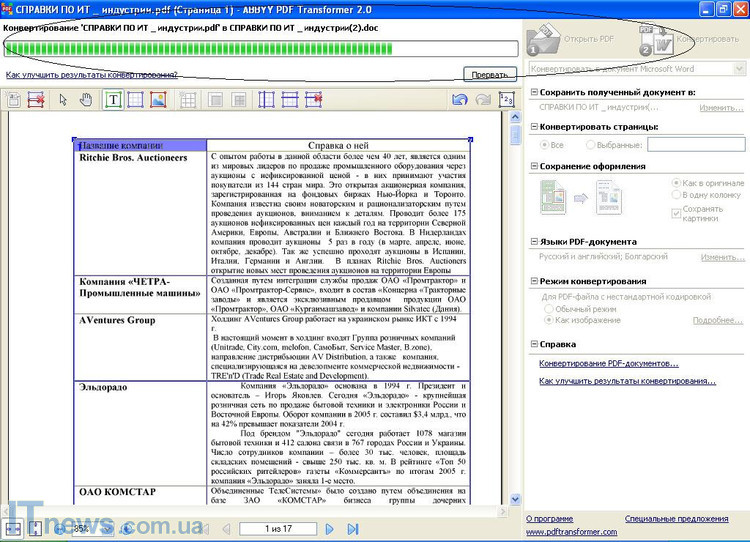Go to the next page arrow
Screen dimensions: 750x542
pyautogui.click(x=330, y=529)
